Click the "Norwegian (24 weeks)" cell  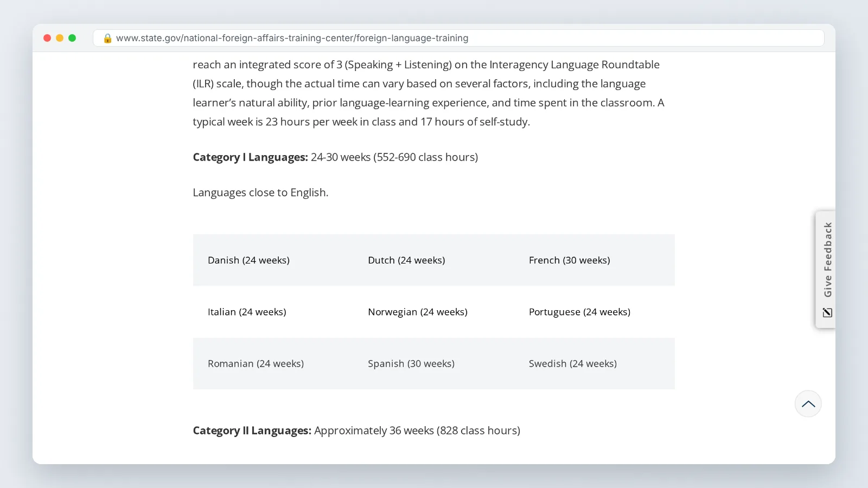coord(433,312)
